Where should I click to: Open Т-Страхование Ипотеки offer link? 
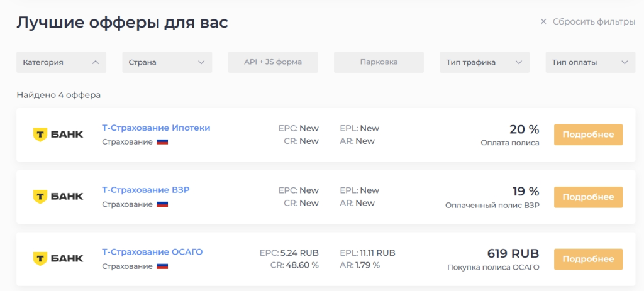click(x=156, y=128)
